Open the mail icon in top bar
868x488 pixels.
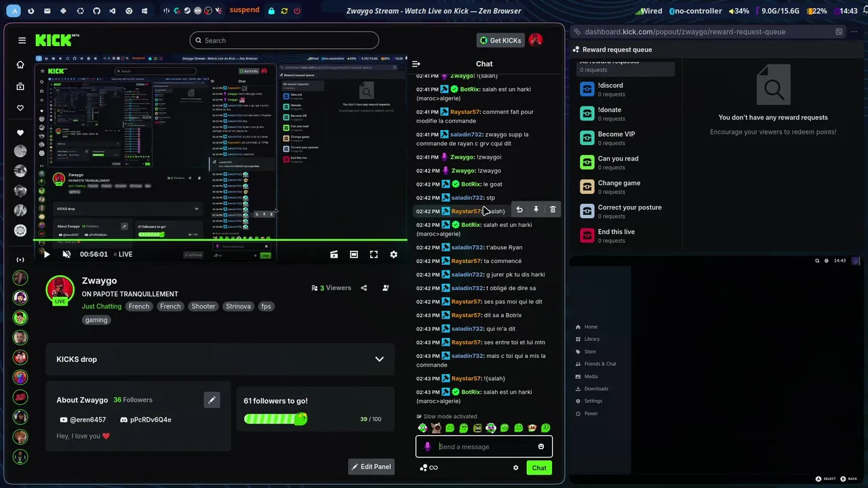pos(47,11)
